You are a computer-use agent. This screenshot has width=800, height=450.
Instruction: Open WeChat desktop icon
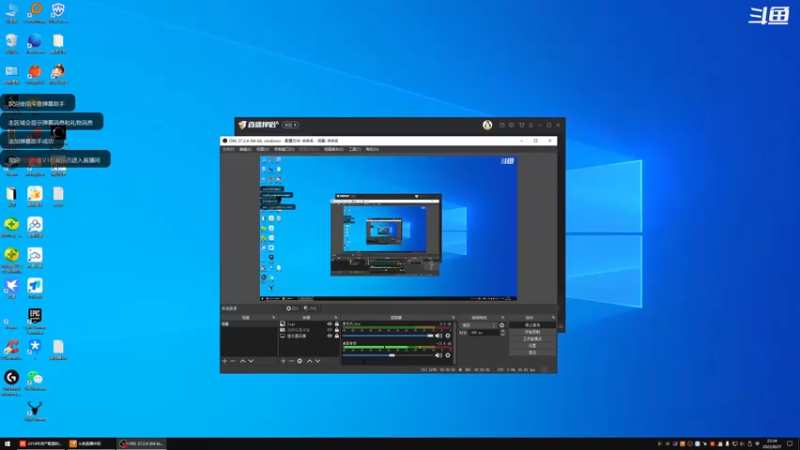click(35, 381)
